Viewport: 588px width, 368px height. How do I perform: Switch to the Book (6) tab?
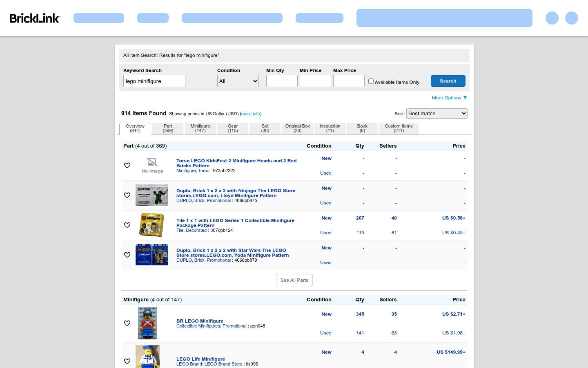pyautogui.click(x=362, y=128)
